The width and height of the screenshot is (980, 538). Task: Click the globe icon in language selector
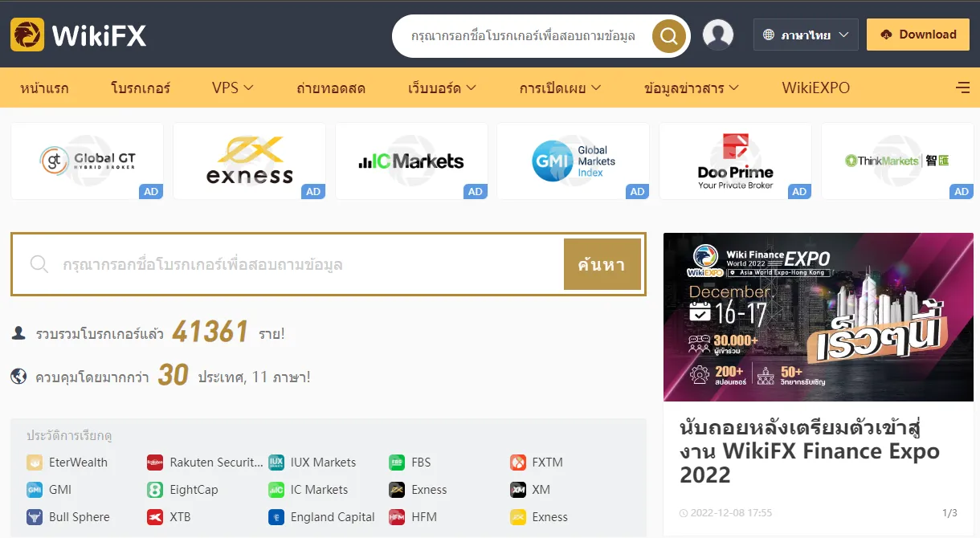coord(769,35)
